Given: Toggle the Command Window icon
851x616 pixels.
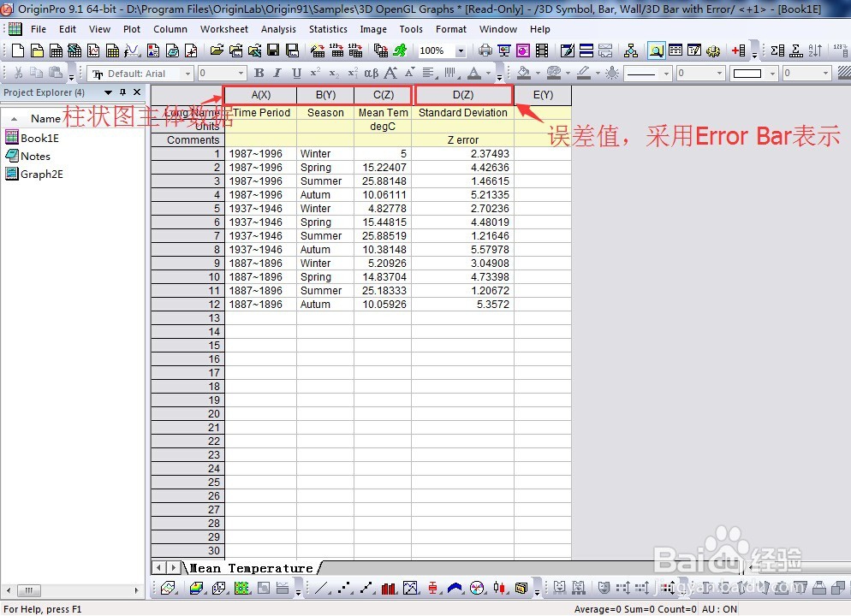Looking at the screenshot, I should (x=694, y=50).
